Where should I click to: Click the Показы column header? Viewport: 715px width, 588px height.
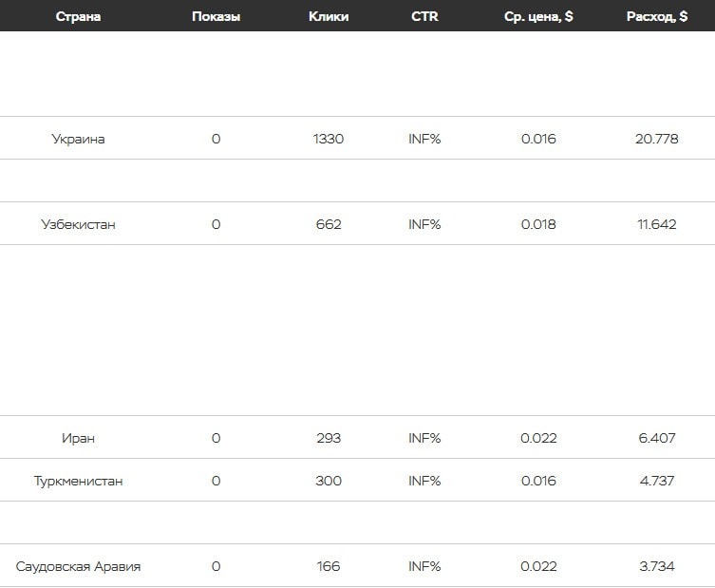(x=216, y=16)
